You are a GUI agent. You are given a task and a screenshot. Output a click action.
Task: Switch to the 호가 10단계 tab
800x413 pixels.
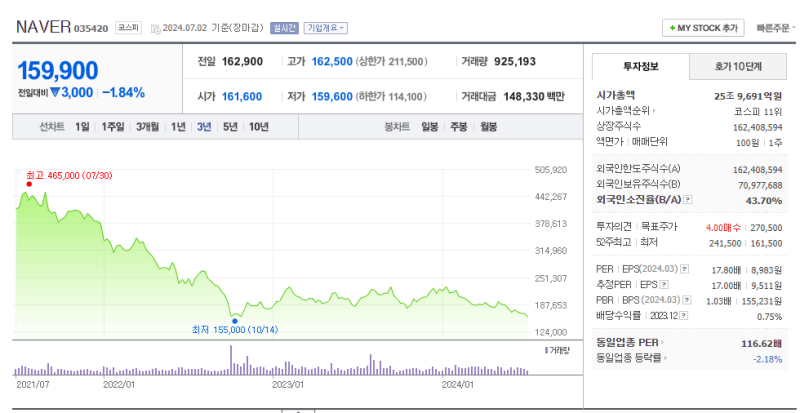[x=738, y=67]
